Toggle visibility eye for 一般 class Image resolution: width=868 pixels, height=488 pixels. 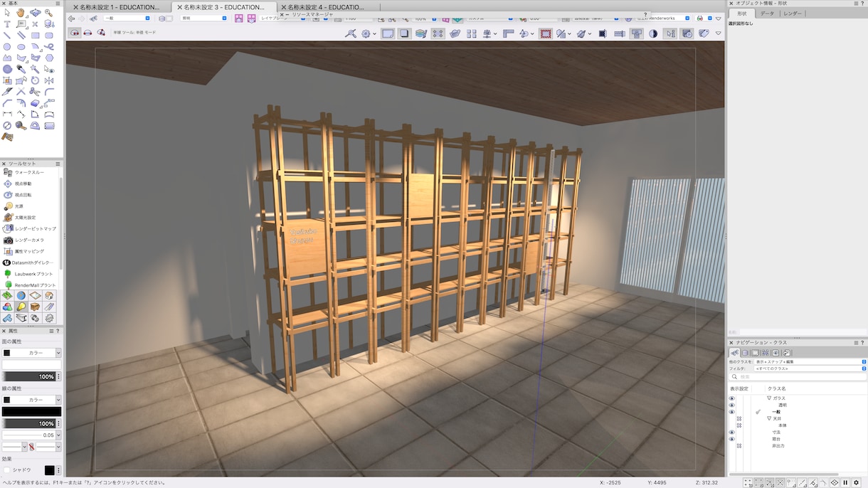point(731,412)
